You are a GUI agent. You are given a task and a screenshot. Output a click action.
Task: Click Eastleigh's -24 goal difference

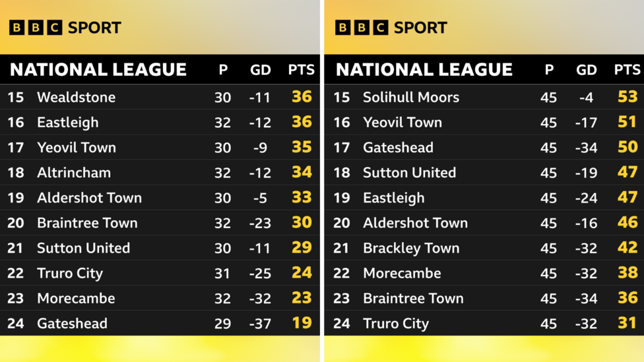[x=586, y=198]
